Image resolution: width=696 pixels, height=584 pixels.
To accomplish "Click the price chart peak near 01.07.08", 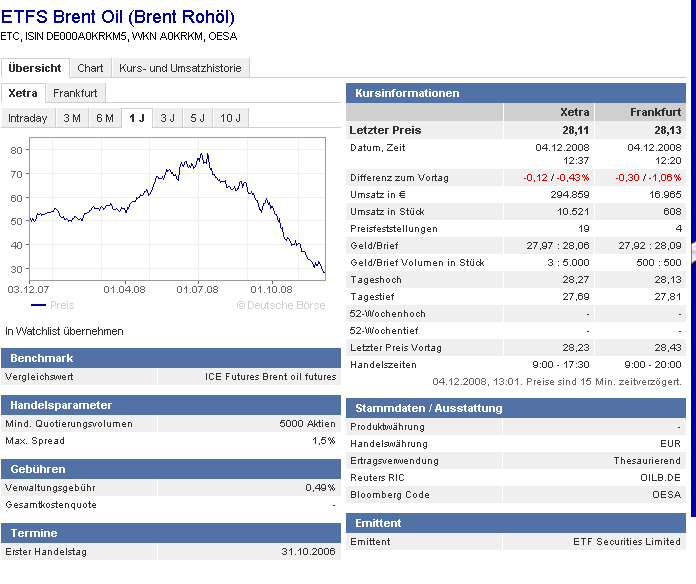I will click(202, 154).
